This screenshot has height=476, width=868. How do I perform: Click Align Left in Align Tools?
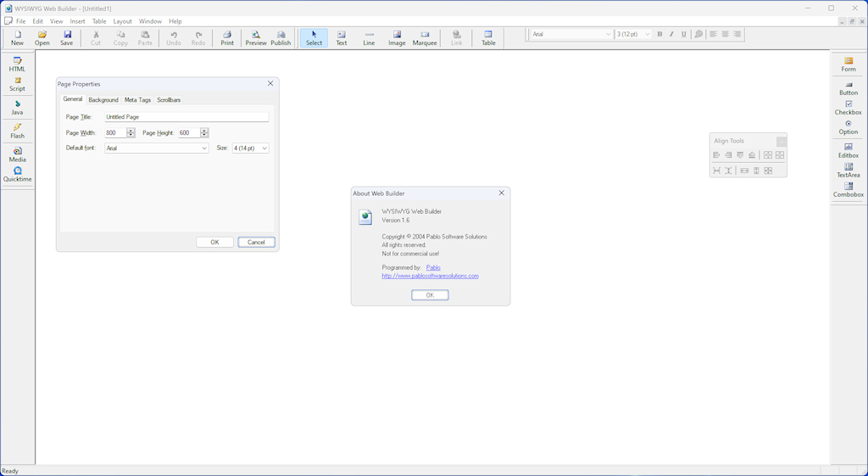[716, 155]
